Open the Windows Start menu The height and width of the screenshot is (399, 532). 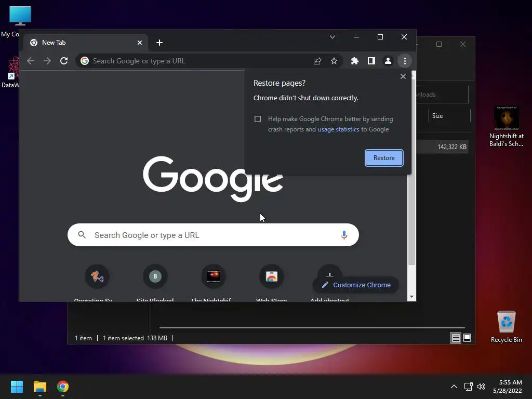coord(17,387)
